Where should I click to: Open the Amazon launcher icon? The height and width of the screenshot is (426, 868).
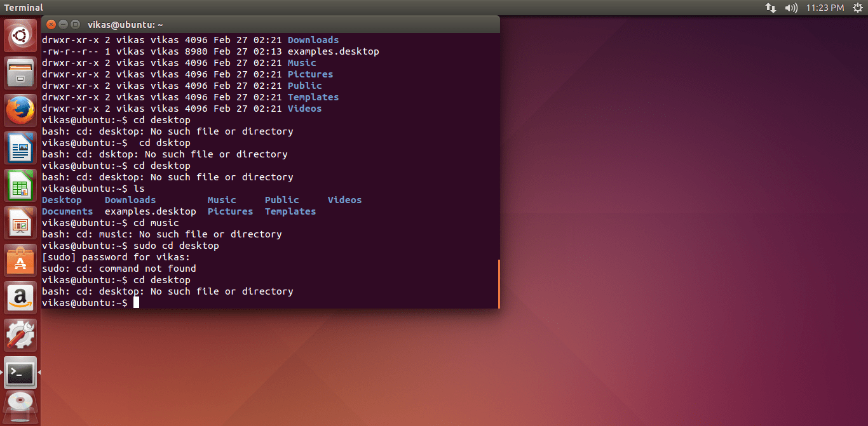(x=21, y=298)
